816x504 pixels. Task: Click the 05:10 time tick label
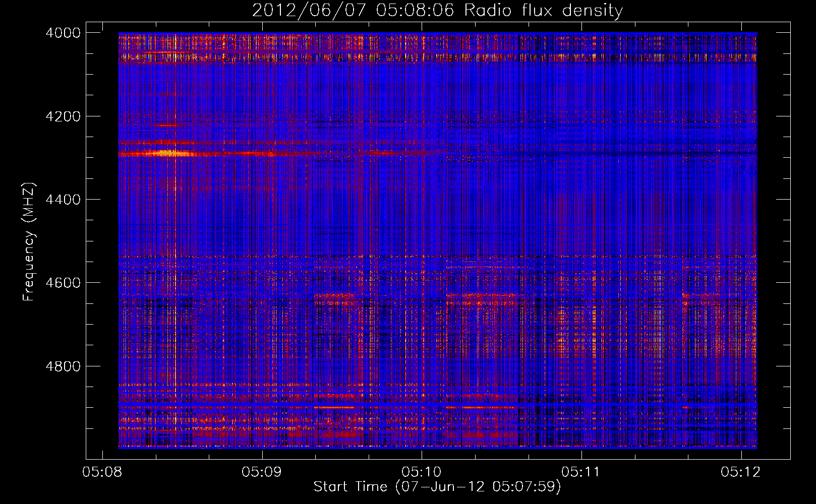coord(422,472)
